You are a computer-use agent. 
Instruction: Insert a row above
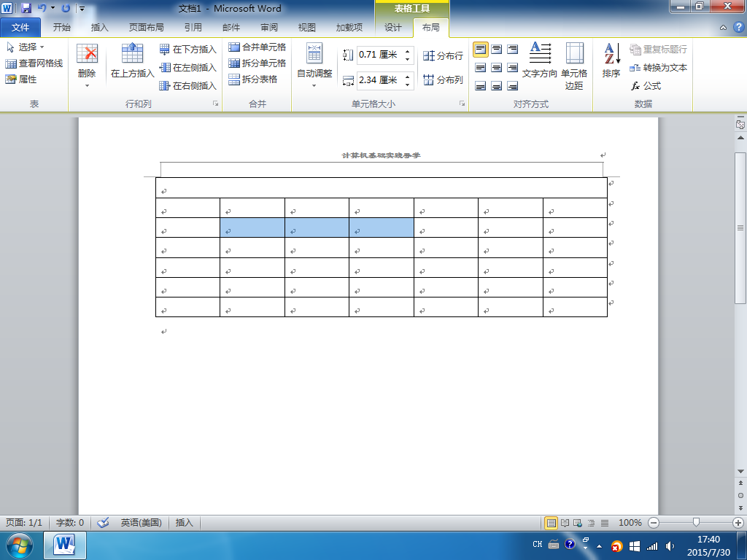[133, 61]
